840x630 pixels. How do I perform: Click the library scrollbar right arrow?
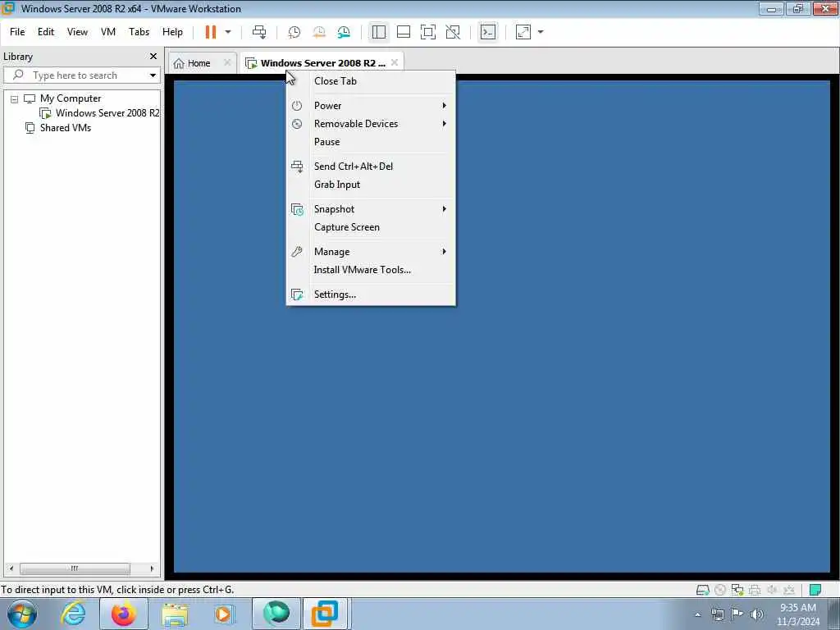(x=152, y=568)
